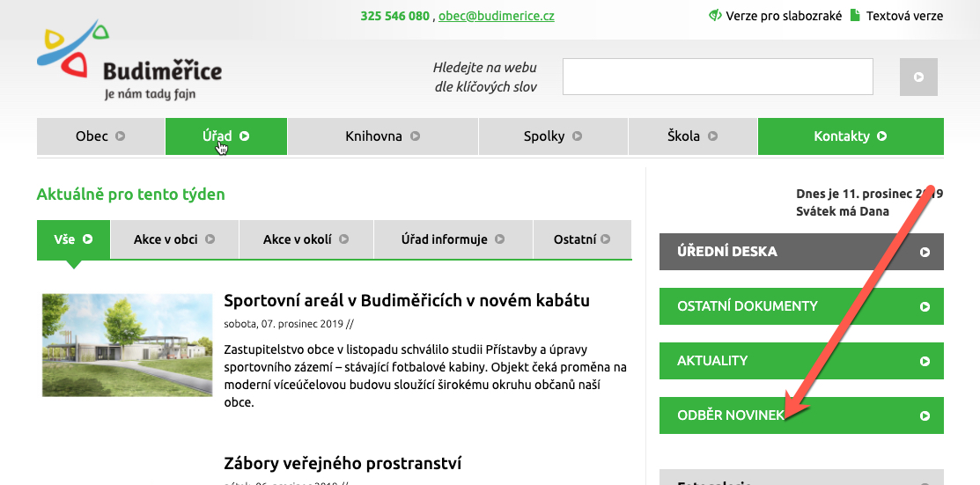Click the arrow icon on Úřední deska
The image size is (980, 485).
click(925, 252)
